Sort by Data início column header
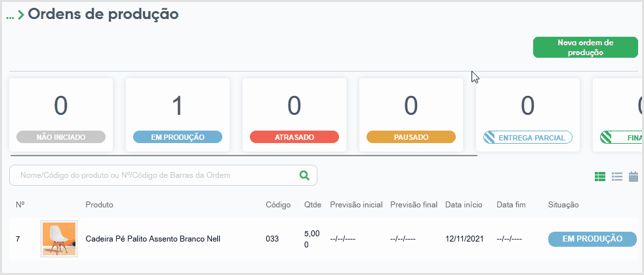Viewport: 644px width, 275px height. click(x=464, y=205)
